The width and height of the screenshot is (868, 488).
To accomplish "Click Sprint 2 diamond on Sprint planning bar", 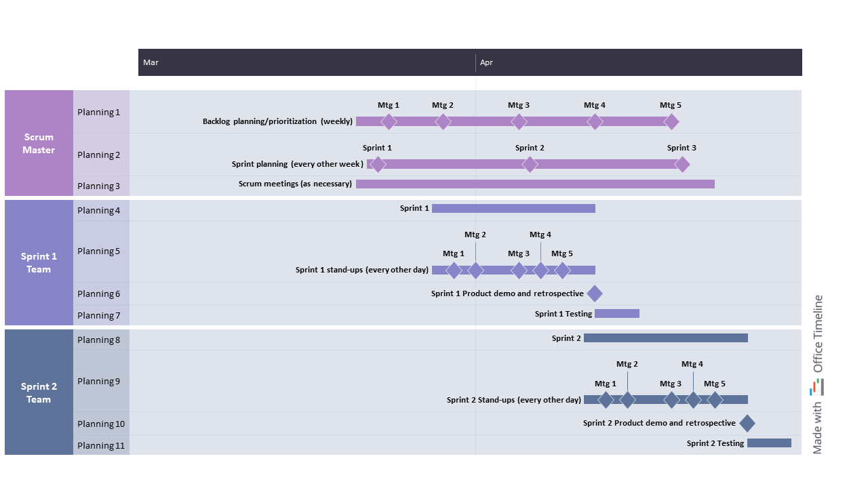I will tap(530, 164).
